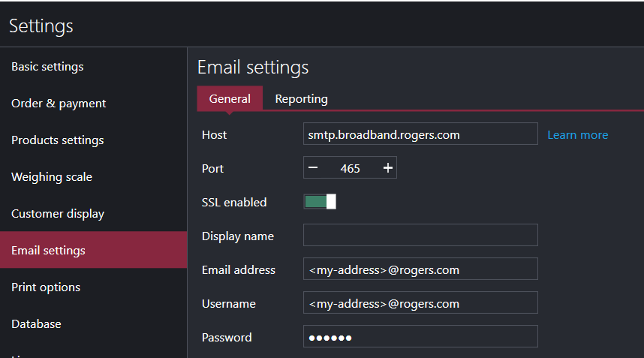Click the Email address field
Viewport: 644px width, 358px height.
[x=420, y=269]
